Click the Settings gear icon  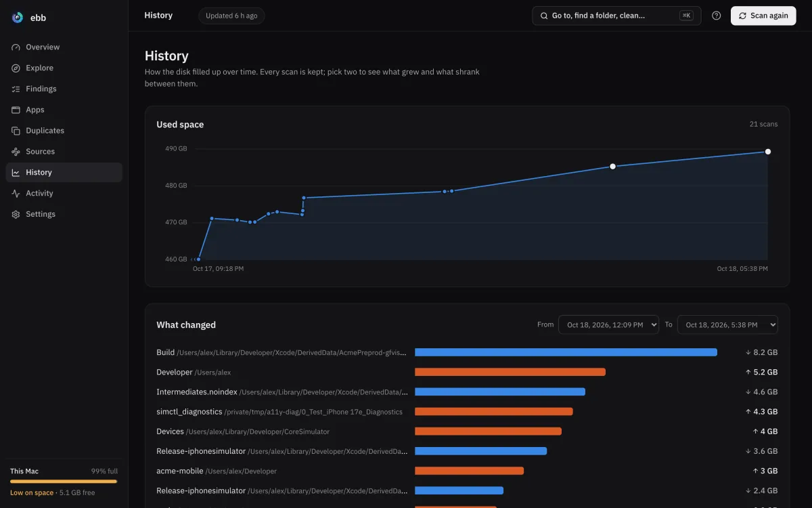point(16,215)
